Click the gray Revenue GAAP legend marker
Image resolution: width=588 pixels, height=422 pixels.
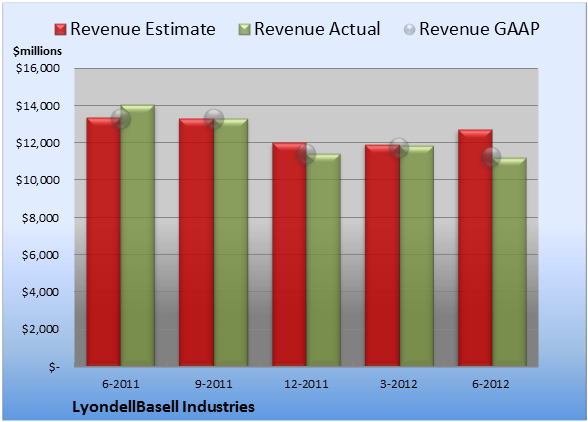point(409,29)
